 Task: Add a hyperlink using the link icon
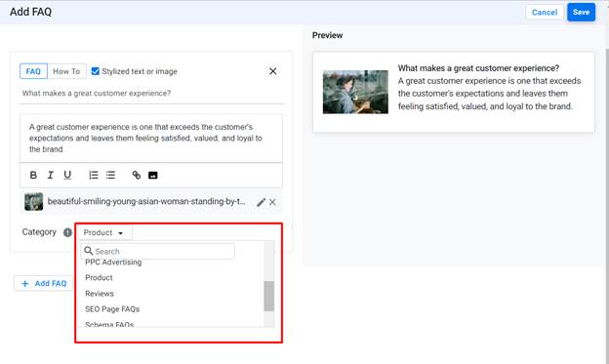[137, 176]
